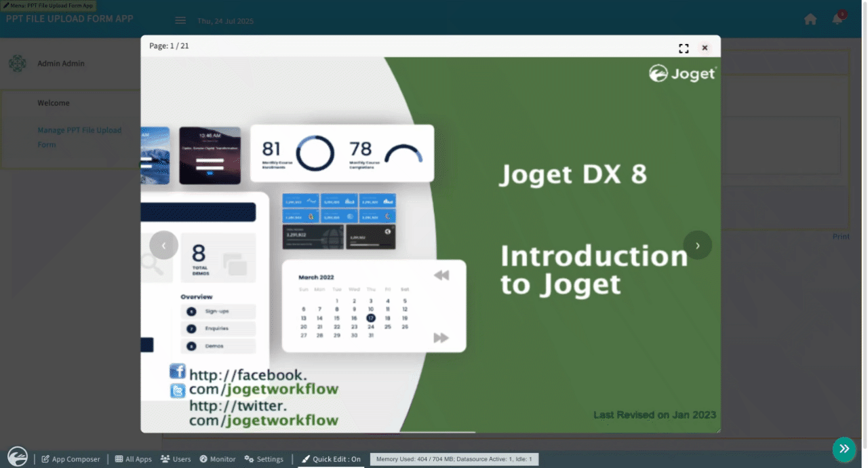This screenshot has width=868, height=468.
Task: Open the Monitor admin menu
Action: tap(218, 459)
